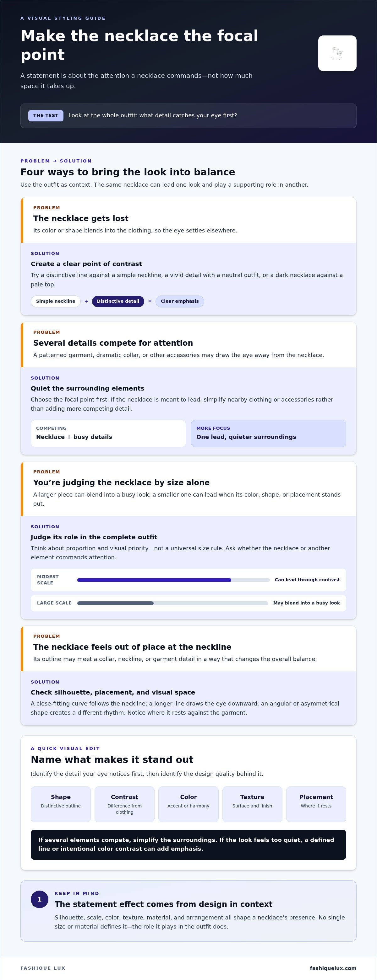Click the Large Scale progress bar
The width and height of the screenshot is (377, 980).
(x=172, y=603)
